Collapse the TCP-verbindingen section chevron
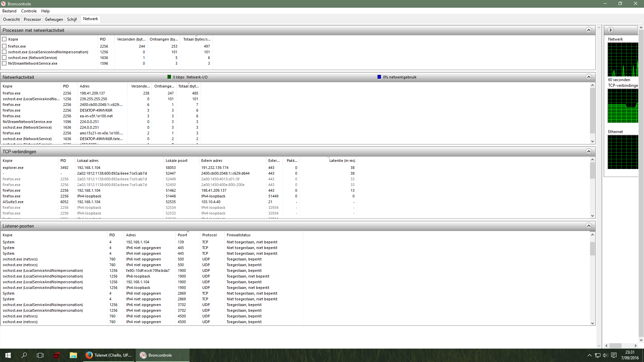Image resolution: width=644 pixels, height=362 pixels. click(589, 152)
